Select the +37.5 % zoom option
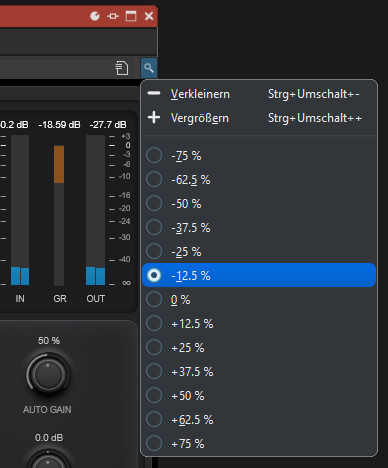 pyautogui.click(x=259, y=372)
